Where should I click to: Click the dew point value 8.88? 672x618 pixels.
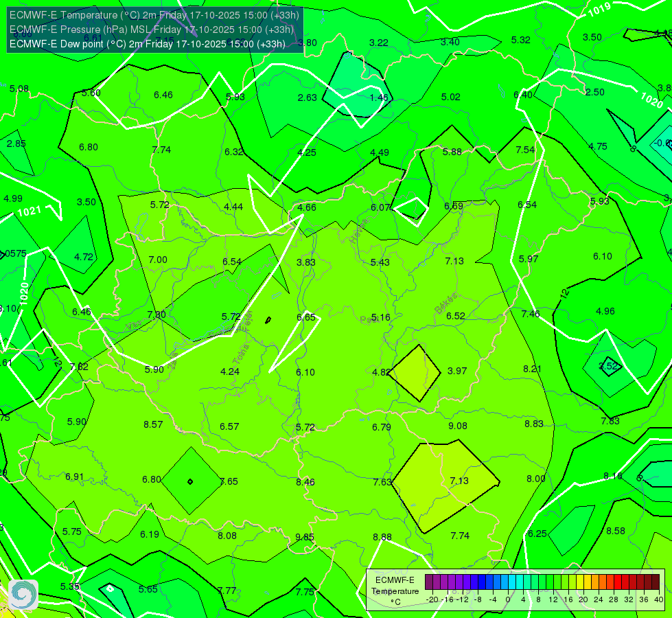(x=382, y=537)
